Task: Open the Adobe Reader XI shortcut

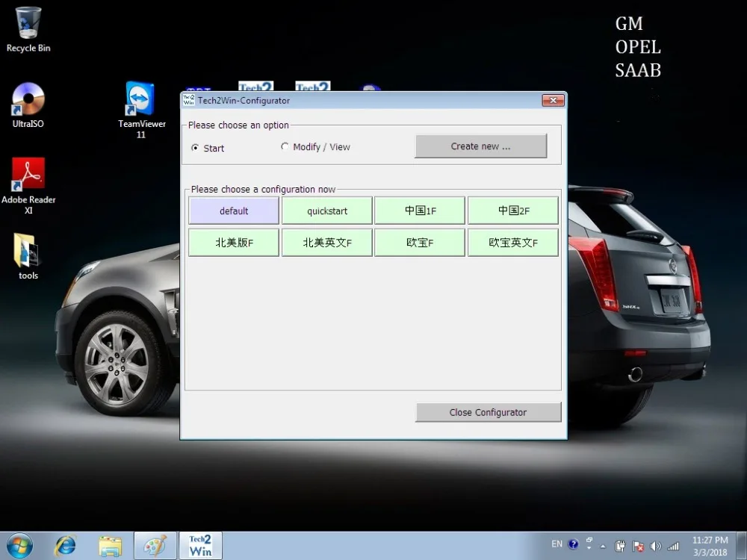Action: pyautogui.click(x=28, y=186)
